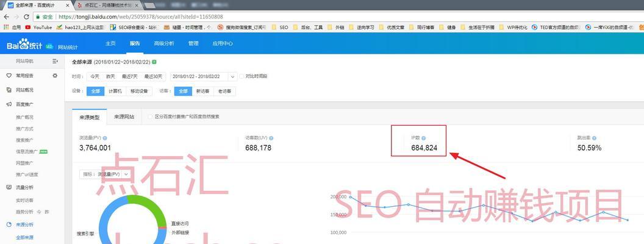Show help info for 跳出率
Screen dimensions: 644x244
tap(594, 138)
